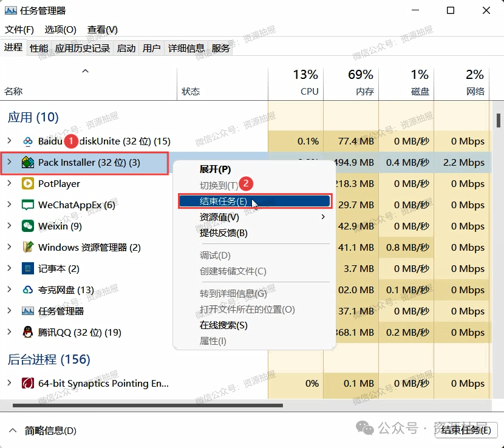
Task: Sort by the CPU column header
Action: [x=296, y=84]
